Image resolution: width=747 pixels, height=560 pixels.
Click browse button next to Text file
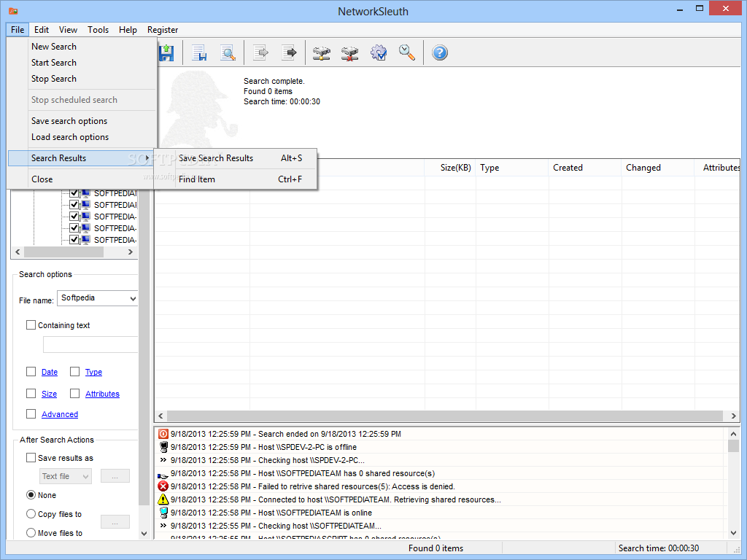[115, 476]
